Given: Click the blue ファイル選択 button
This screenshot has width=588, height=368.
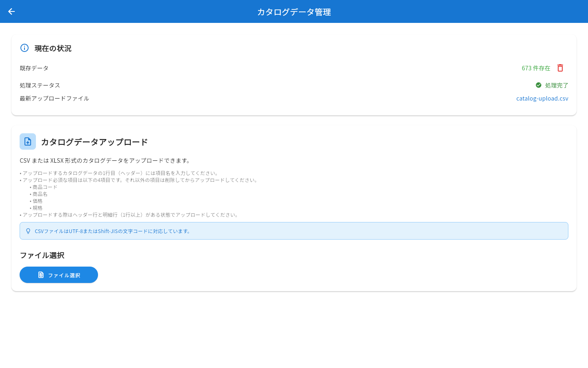Looking at the screenshot, I should point(59,275).
